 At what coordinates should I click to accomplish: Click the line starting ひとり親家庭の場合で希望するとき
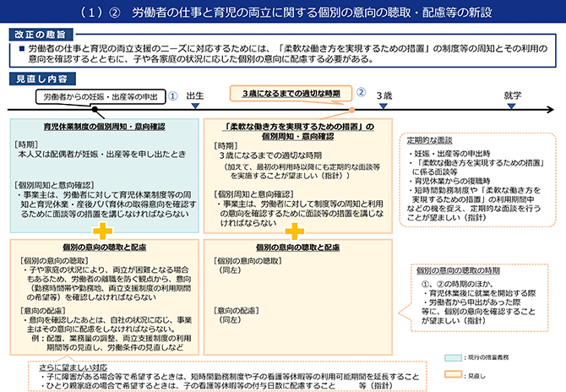click(216, 386)
